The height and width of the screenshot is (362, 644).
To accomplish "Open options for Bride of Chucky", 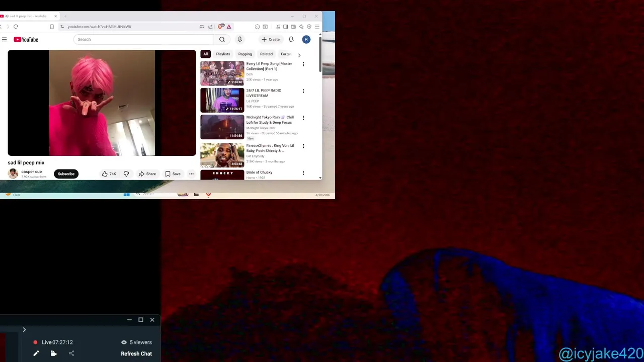I will (303, 173).
